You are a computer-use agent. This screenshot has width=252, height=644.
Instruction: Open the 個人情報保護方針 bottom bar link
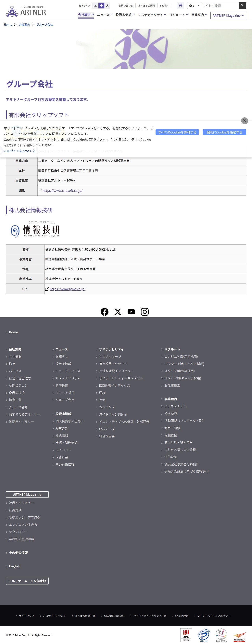[x=85, y=616]
